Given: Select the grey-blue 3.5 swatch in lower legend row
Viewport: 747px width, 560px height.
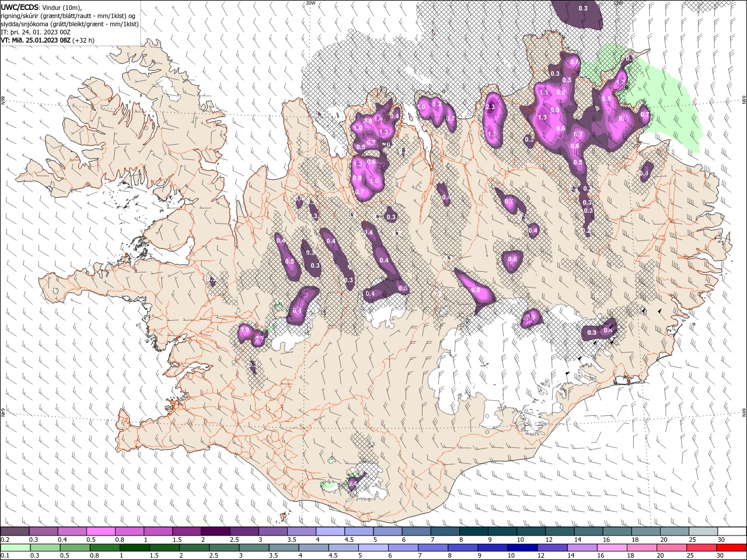Looking at the screenshot, I should pos(283,548).
